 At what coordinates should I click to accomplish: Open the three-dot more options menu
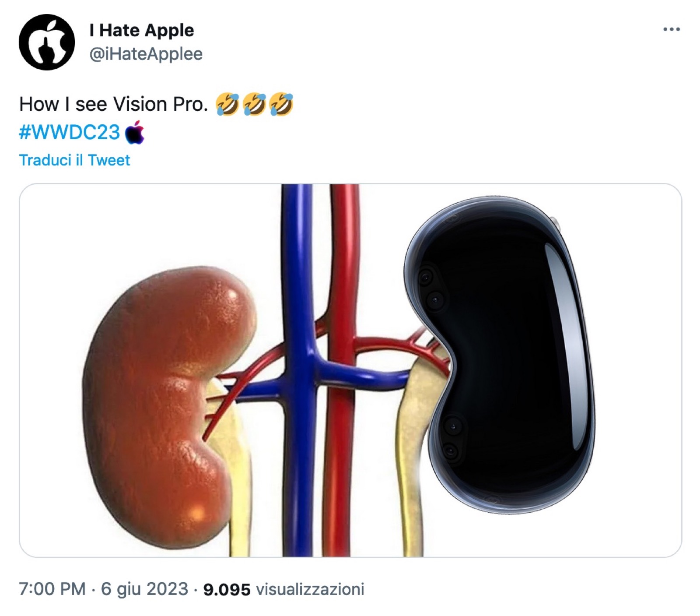671,29
